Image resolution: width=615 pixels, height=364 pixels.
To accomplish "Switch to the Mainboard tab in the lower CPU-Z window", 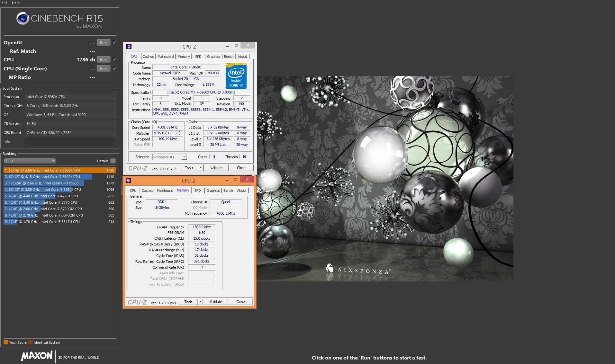I will click(x=165, y=191).
